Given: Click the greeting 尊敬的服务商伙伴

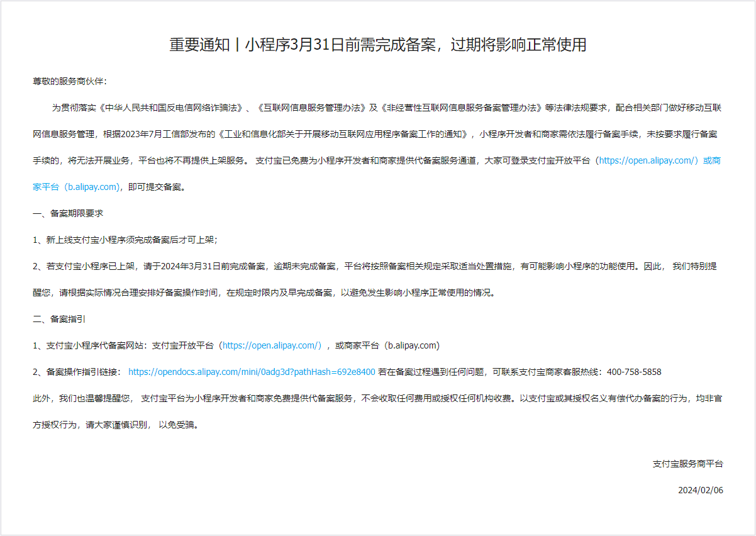Looking at the screenshot, I should pyautogui.click(x=70, y=81).
